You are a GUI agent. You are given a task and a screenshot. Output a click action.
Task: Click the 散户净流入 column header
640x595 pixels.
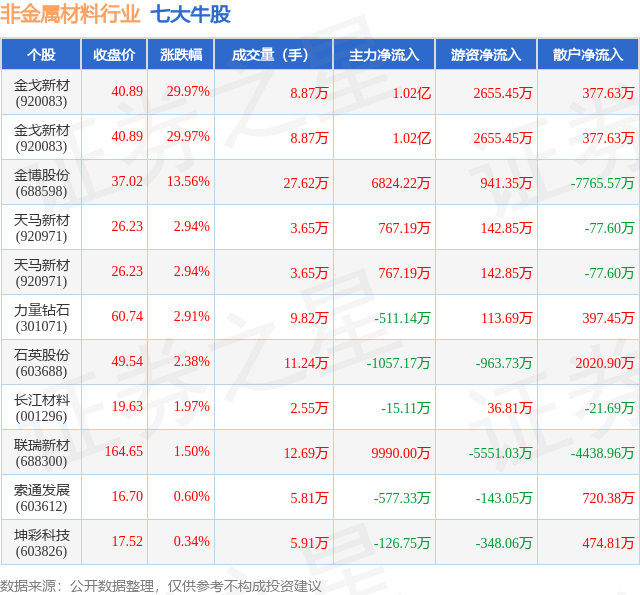[588, 54]
